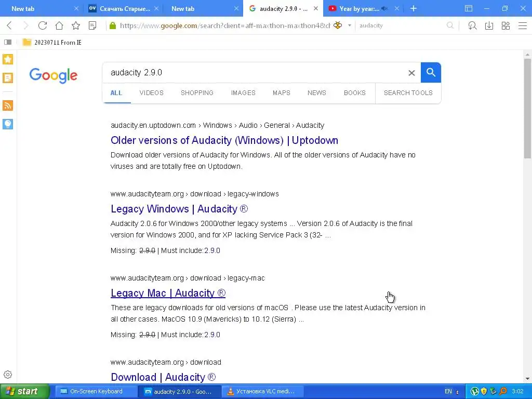Viewport: 532px width, 399px height.
Task: Mute the Year by year tab audio icon
Action: 384,8
